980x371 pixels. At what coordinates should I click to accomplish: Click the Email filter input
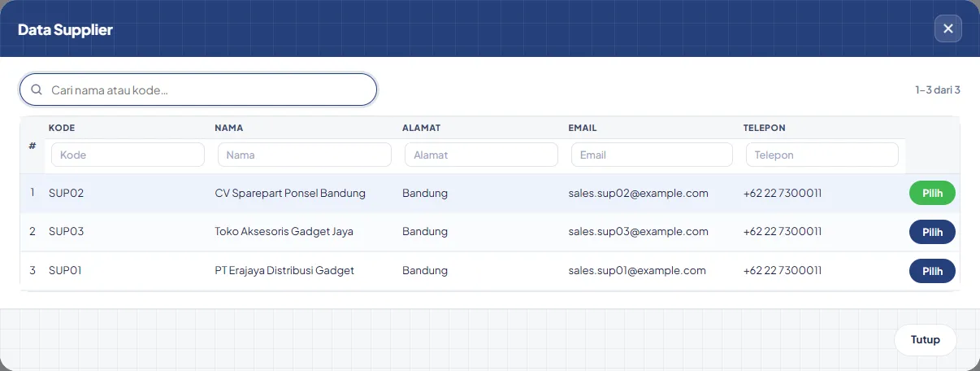click(652, 155)
